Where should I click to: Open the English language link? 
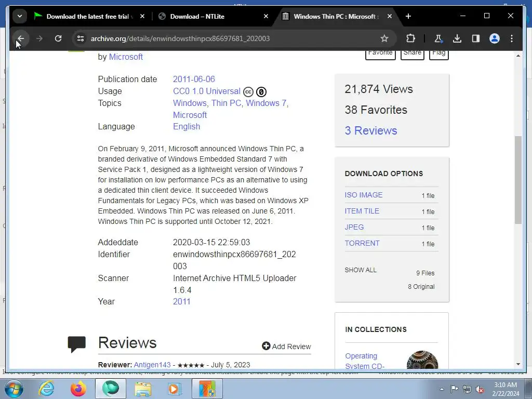(x=187, y=127)
